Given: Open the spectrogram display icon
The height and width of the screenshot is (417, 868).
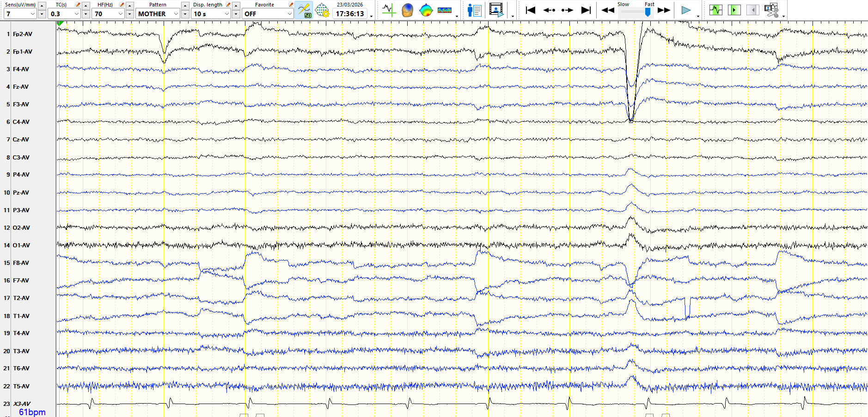Looking at the screenshot, I should coord(444,10).
